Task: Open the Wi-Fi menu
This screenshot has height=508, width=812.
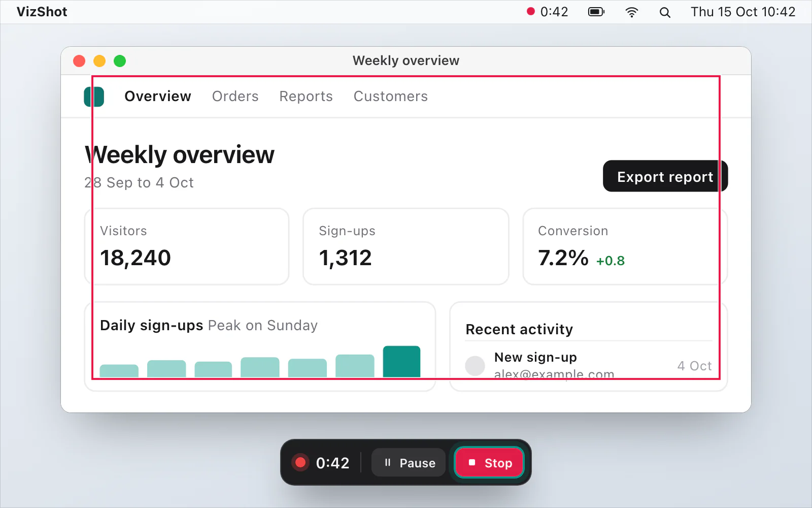Action: point(631,12)
